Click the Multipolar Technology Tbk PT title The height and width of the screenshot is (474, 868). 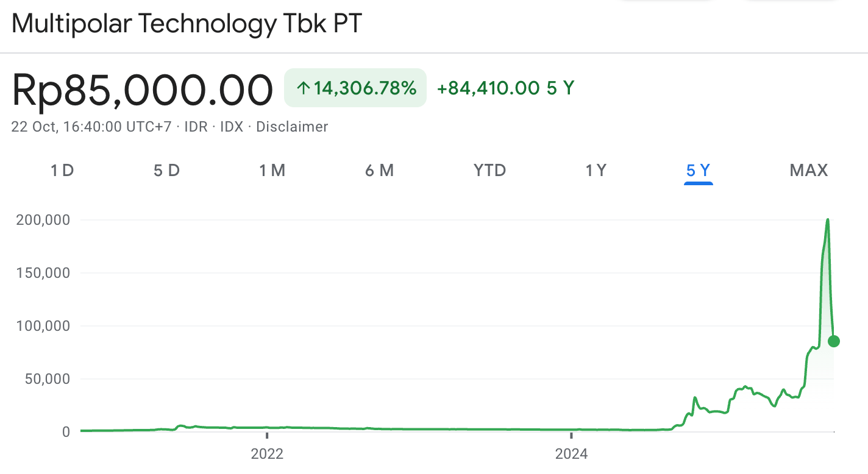coord(187,24)
